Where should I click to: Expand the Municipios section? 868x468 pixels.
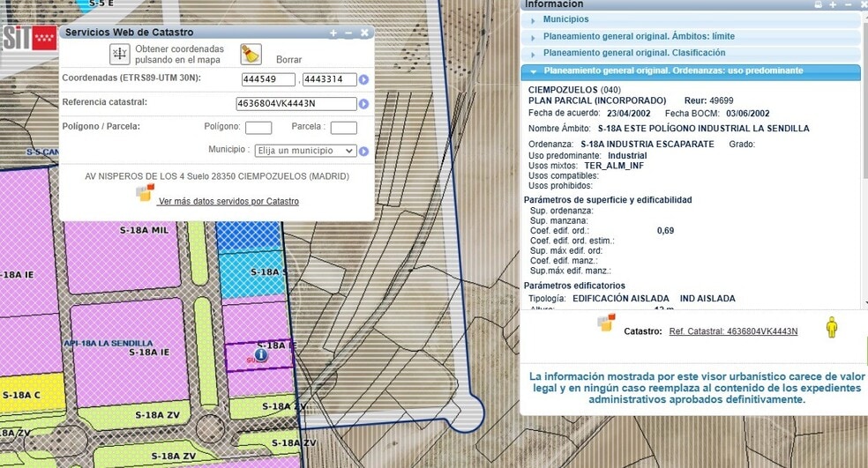click(x=691, y=19)
